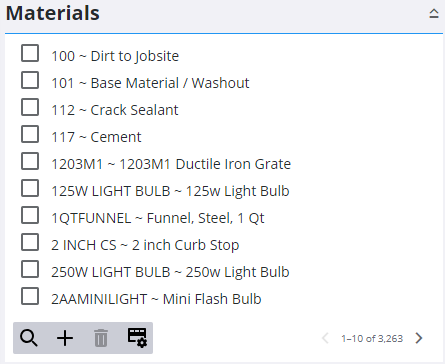The height and width of the screenshot is (364, 445).
Task: Check the 1203M1 Ductile Iron Grate box
Action: click(x=30, y=161)
